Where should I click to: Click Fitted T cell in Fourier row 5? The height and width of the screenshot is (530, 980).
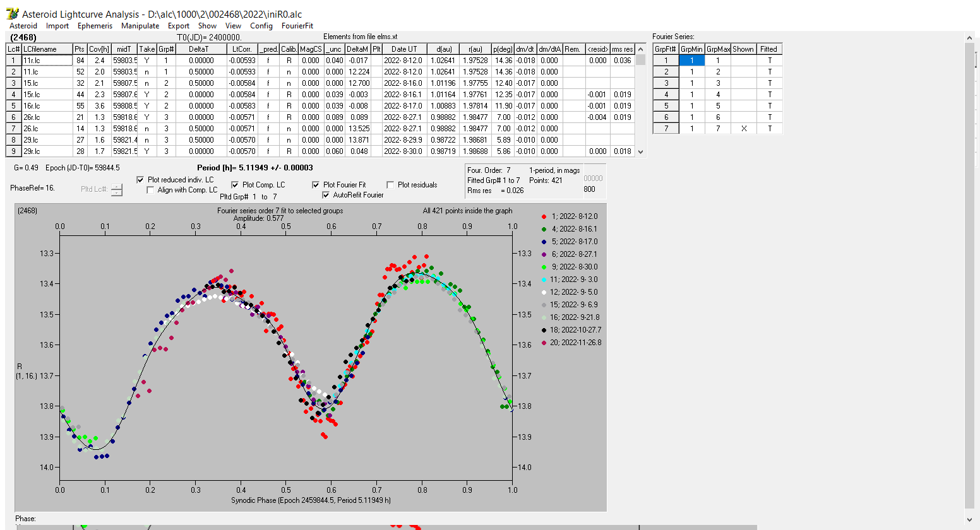tap(768, 106)
